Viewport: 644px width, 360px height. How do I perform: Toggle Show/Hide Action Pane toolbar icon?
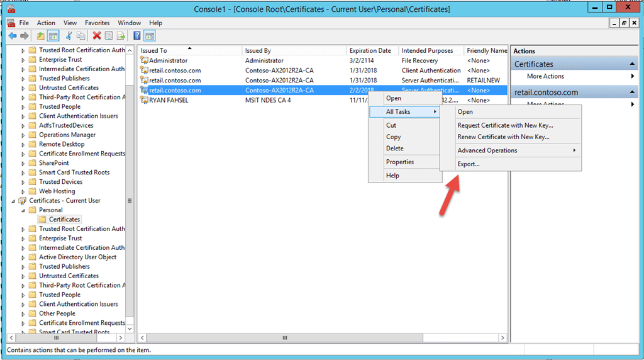tap(150, 36)
